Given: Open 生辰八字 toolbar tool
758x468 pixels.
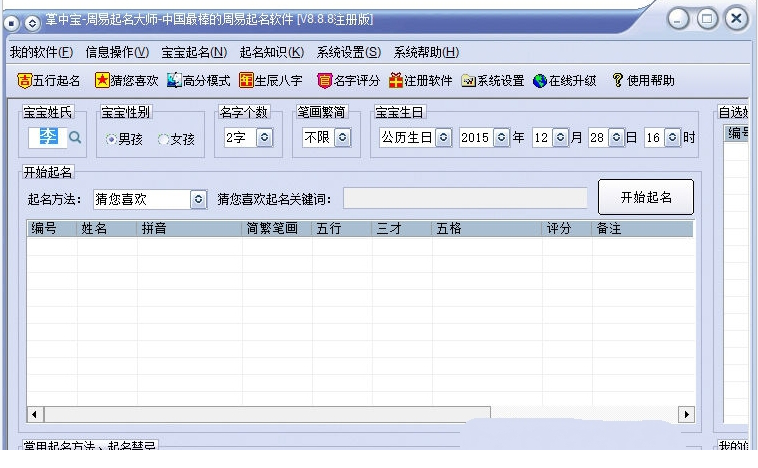Looking at the screenshot, I should coord(271,81).
